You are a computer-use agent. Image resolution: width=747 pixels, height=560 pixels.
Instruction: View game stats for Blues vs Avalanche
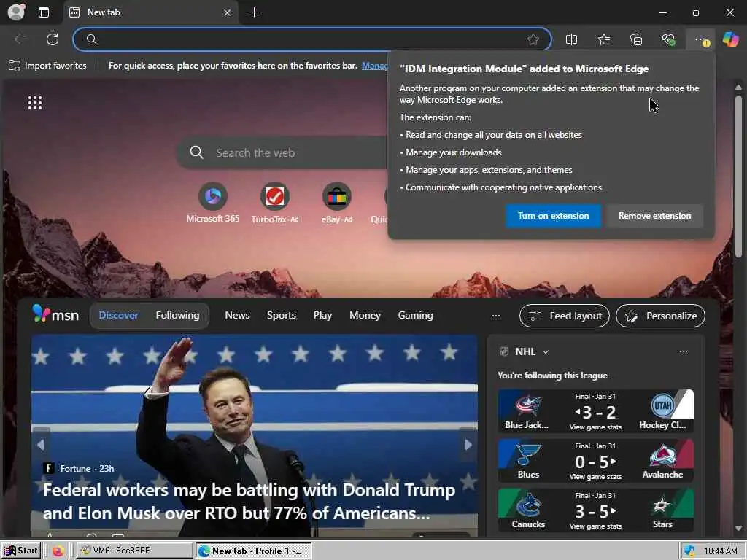(x=595, y=477)
